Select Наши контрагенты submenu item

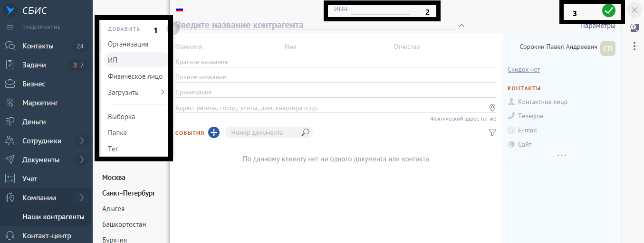click(x=53, y=217)
